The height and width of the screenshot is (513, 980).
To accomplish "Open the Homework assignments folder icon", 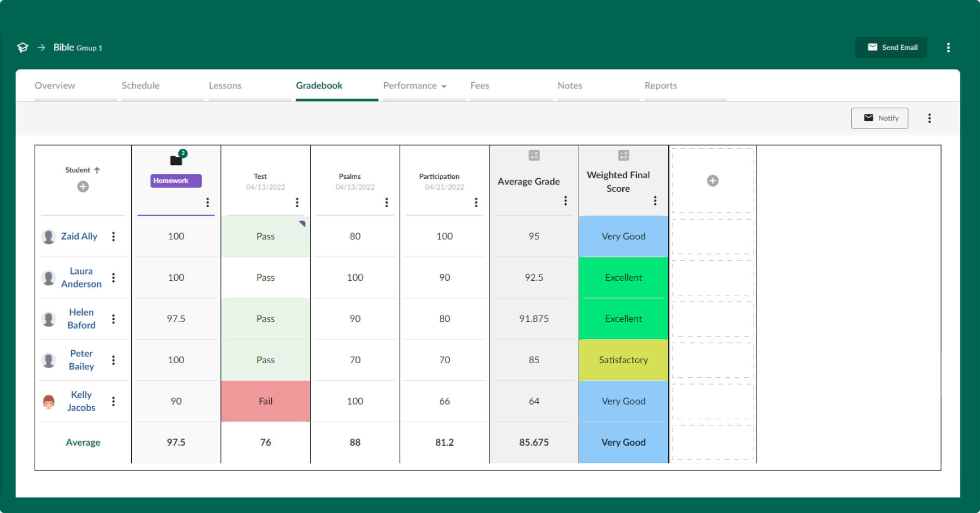I will point(176,160).
